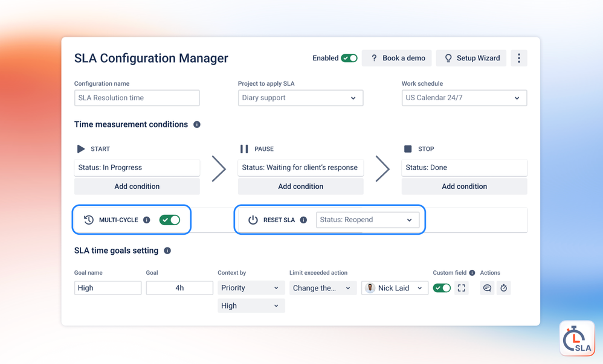The image size is (603, 364).
Task: Disable the Enabled toggle
Action: [x=349, y=58]
